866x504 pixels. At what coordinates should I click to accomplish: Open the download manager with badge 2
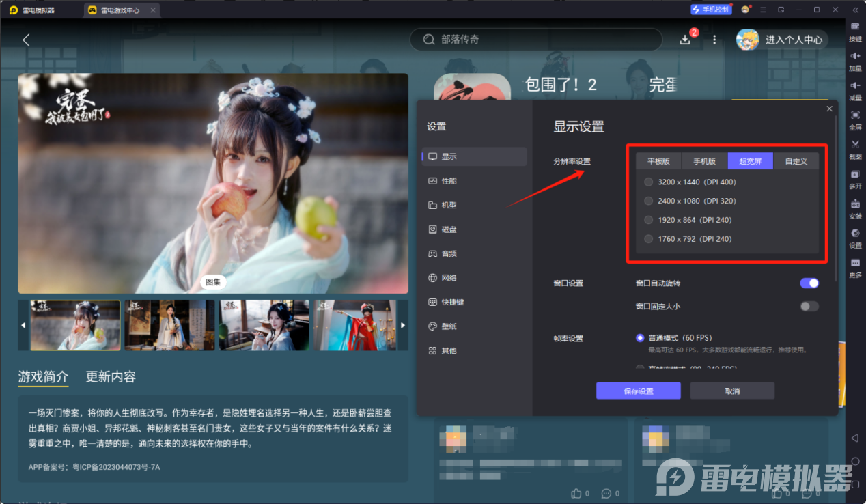[x=685, y=40]
